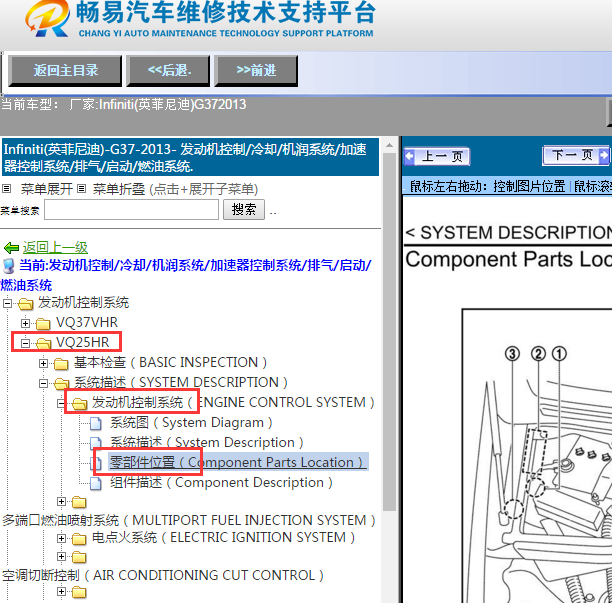Click callout number ③ in diagram

pyautogui.click(x=512, y=354)
